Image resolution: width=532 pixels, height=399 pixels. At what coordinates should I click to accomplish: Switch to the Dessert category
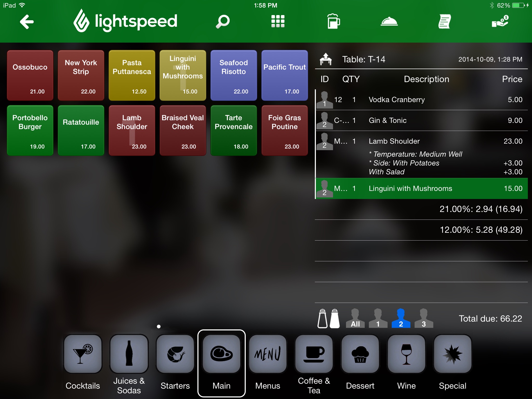[360, 354]
